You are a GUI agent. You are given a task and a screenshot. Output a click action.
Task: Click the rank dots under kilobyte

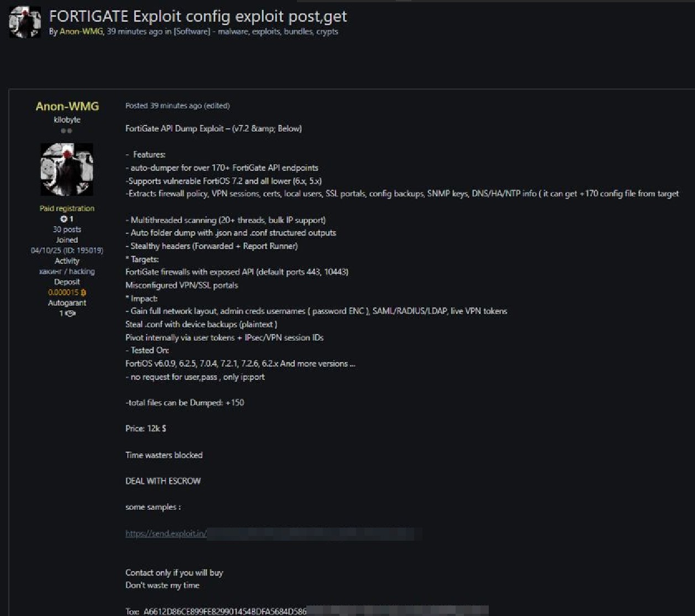point(66,131)
